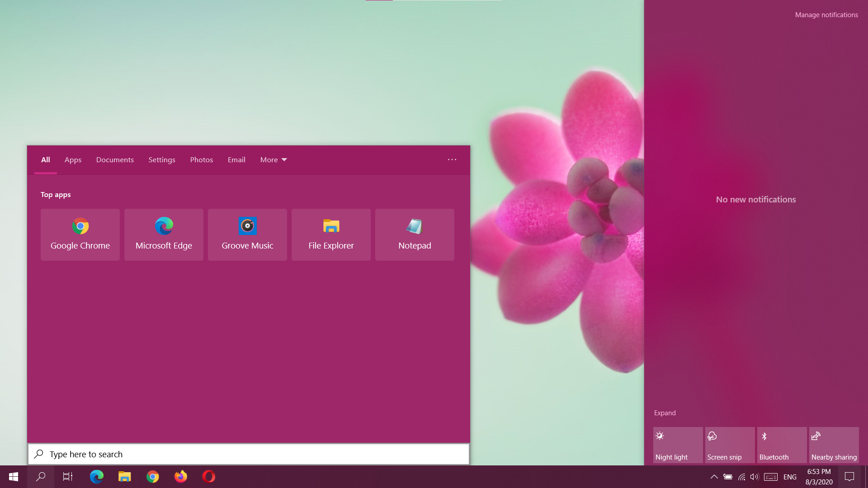Open Groove Music tile

click(x=247, y=235)
